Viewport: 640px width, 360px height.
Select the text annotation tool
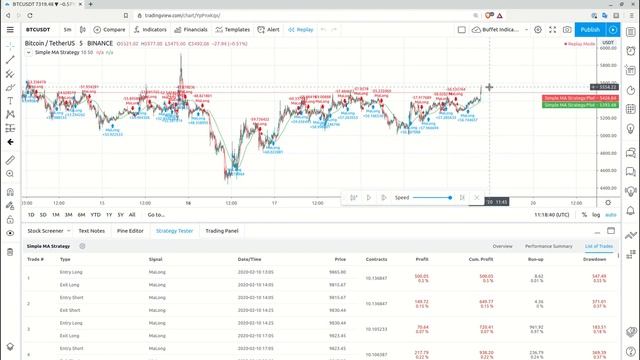(x=10, y=101)
